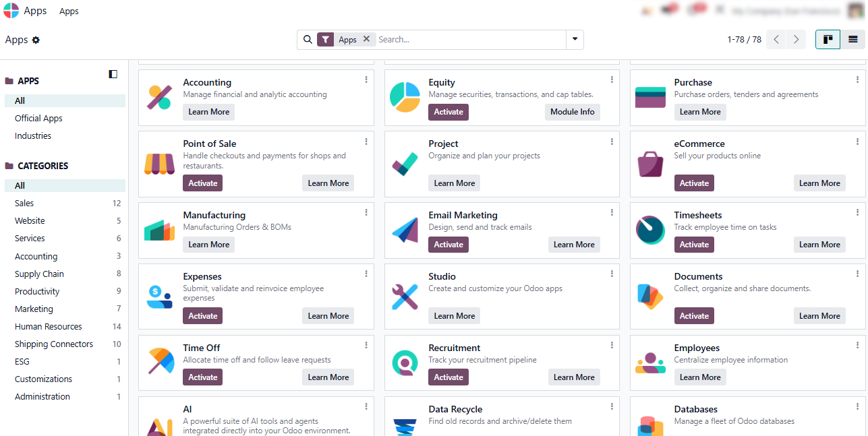Activate the Point of Sale app

[203, 183]
